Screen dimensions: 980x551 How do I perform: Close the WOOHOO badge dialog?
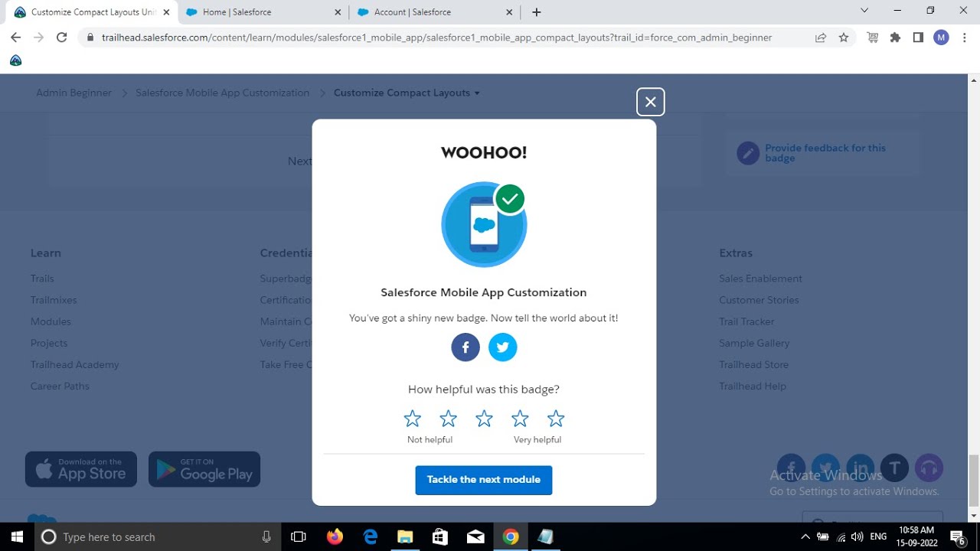pyautogui.click(x=650, y=102)
